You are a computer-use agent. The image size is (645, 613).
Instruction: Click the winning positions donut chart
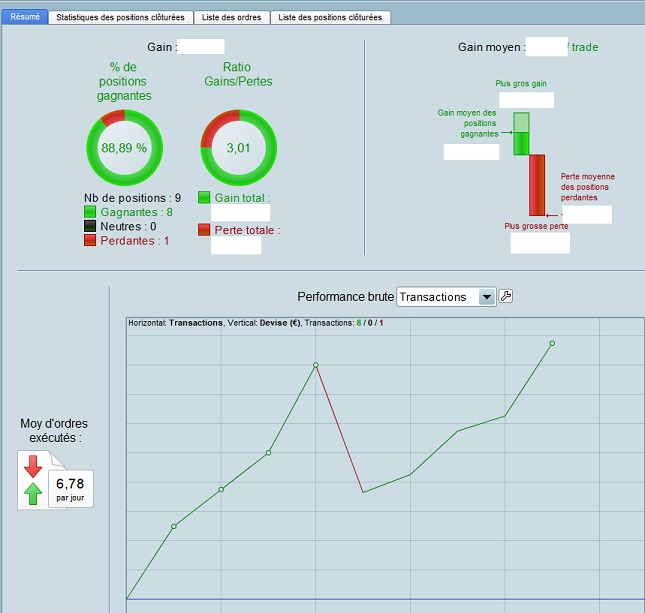(x=124, y=148)
